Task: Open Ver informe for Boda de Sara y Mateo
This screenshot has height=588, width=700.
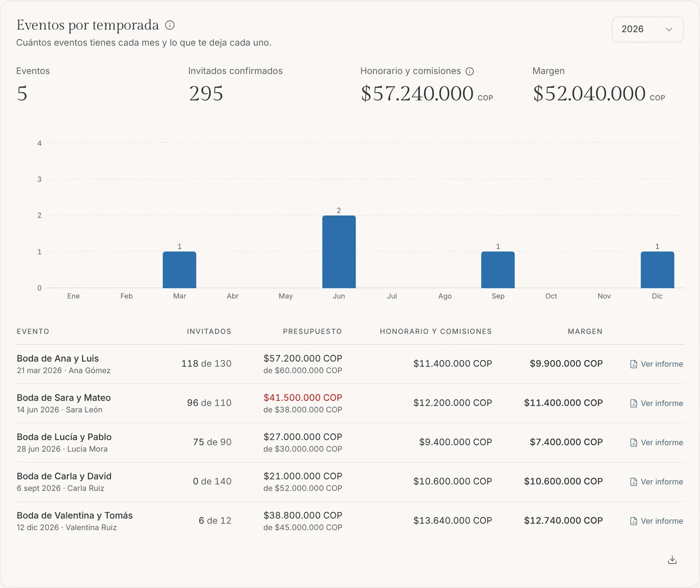Action: (x=656, y=403)
